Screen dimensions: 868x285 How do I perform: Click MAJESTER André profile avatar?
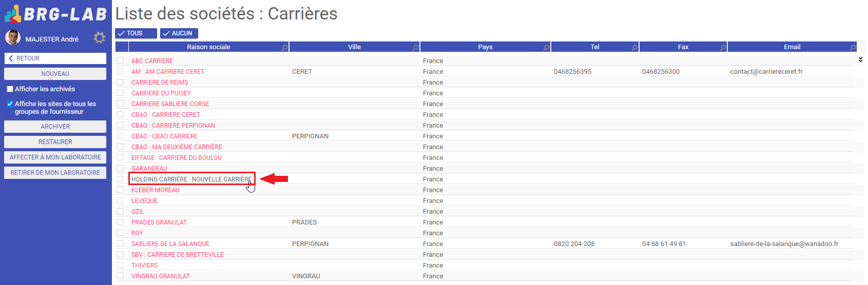point(13,37)
